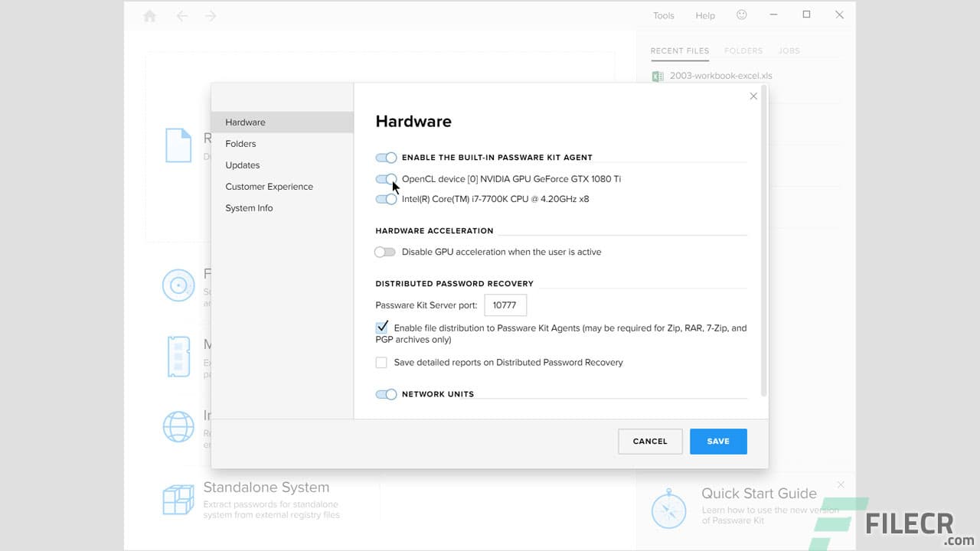Disable the built-in Passware Kit Agent
Viewport: 980px width, 551px height.
point(386,157)
